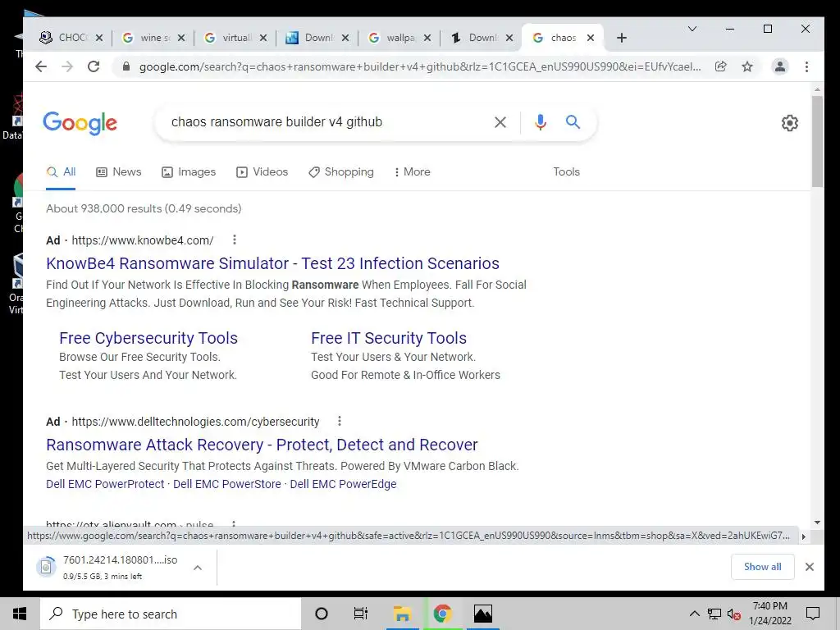Open the search Tools options
This screenshot has height=630, width=840.
point(566,172)
